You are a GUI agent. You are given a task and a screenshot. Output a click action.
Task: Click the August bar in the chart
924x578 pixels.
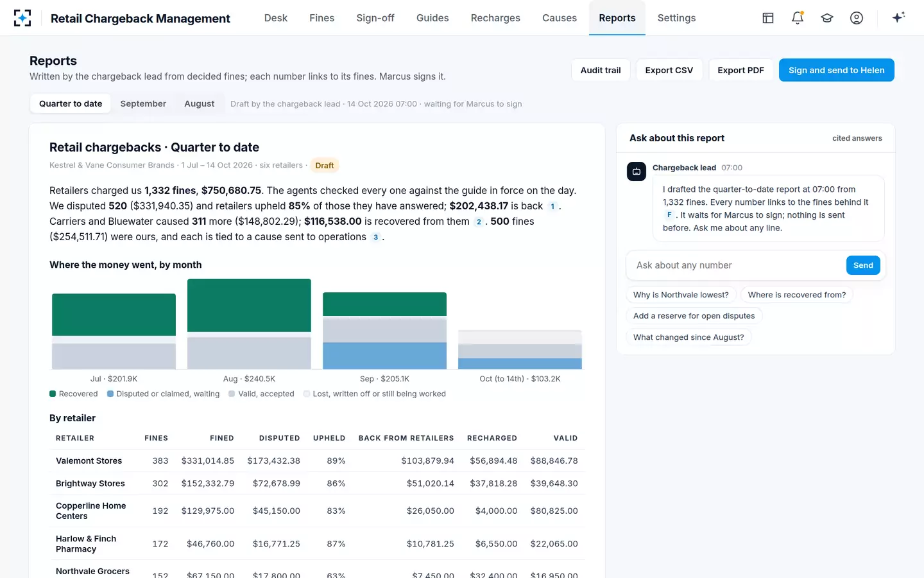pyautogui.click(x=249, y=324)
